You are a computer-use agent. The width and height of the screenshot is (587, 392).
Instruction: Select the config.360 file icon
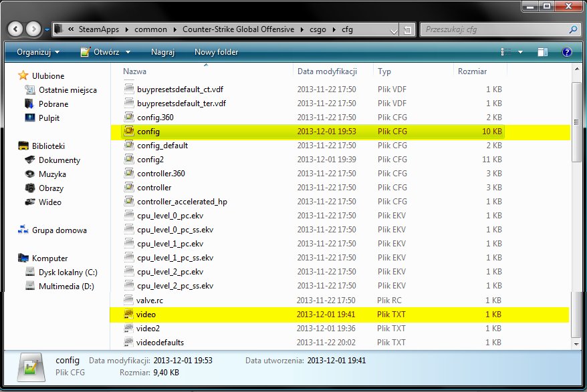pos(129,117)
